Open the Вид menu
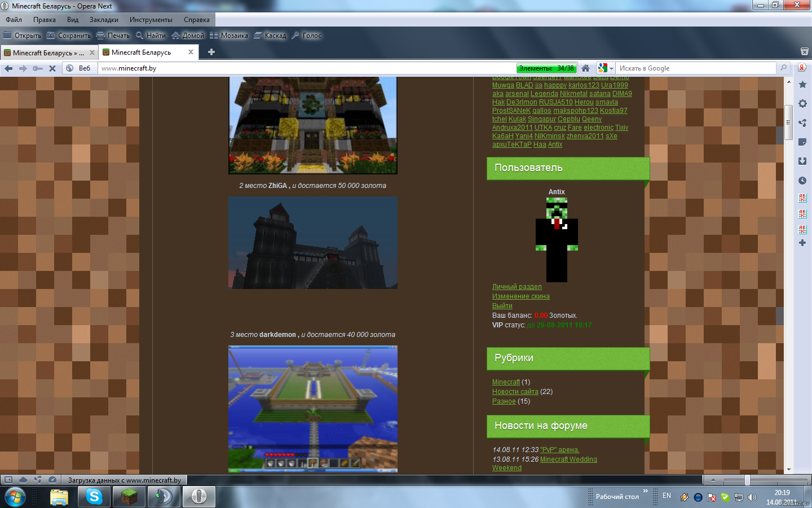The image size is (812, 508). point(73,20)
